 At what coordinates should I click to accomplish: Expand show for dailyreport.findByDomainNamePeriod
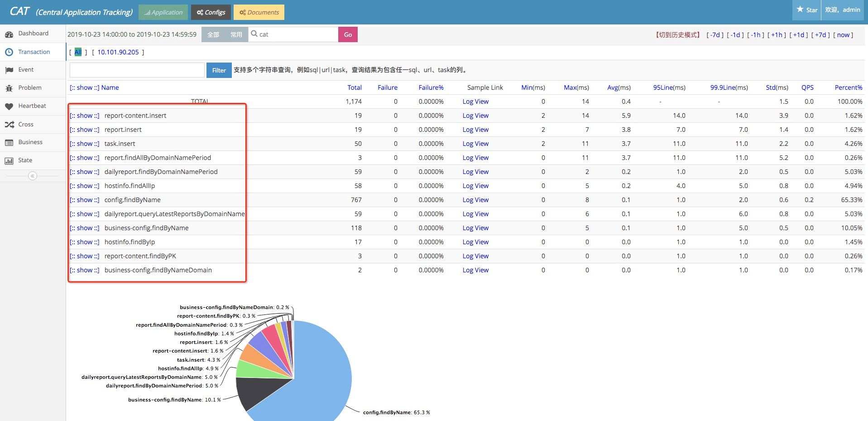85,172
